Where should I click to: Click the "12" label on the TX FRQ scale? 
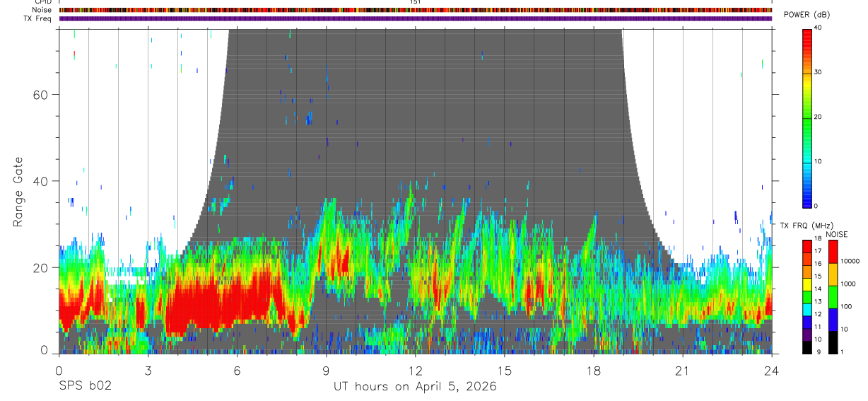pyautogui.click(x=818, y=315)
